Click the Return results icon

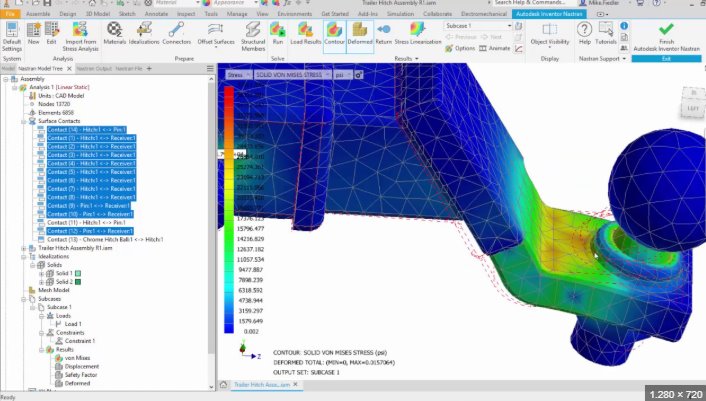(x=384, y=34)
